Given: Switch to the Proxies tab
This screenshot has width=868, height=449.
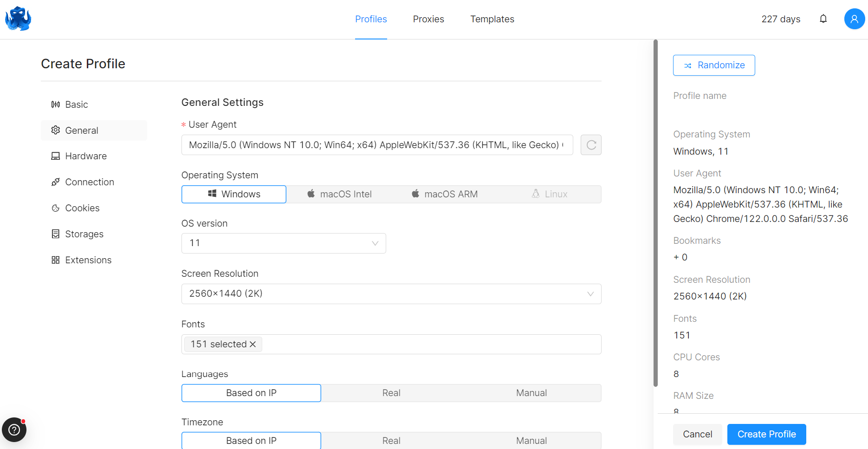Looking at the screenshot, I should (x=428, y=19).
